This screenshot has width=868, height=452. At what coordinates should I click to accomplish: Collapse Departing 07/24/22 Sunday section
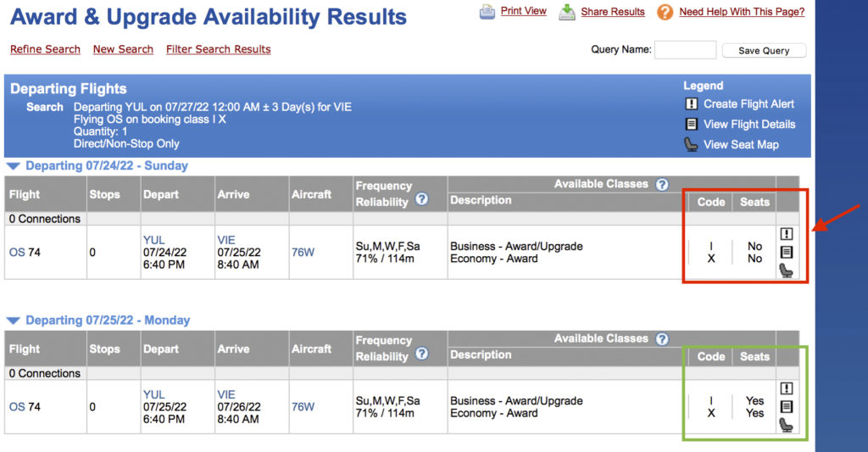13,166
